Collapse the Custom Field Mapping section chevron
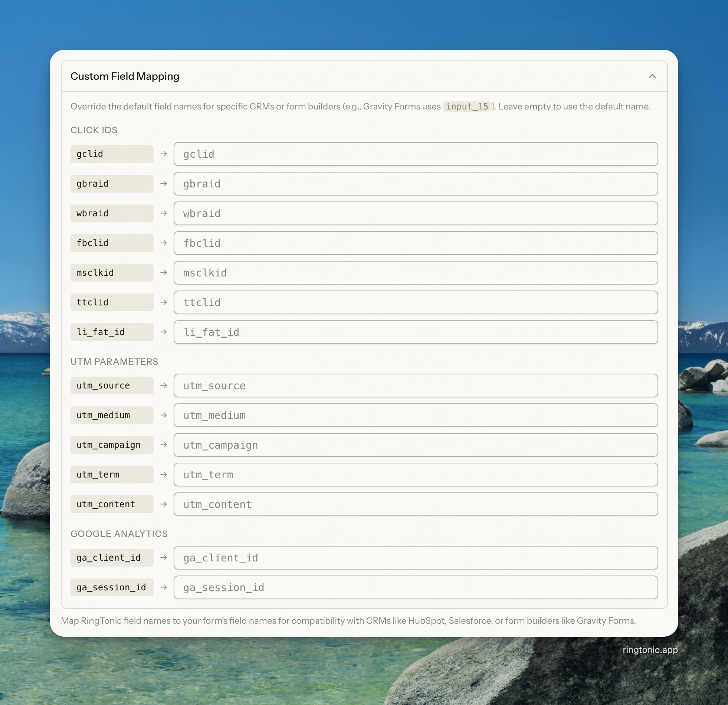728x705 pixels. tap(652, 76)
